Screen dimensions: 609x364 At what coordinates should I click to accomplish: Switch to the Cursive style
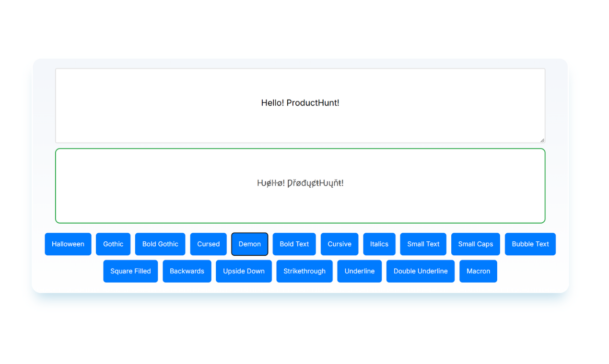pos(340,244)
